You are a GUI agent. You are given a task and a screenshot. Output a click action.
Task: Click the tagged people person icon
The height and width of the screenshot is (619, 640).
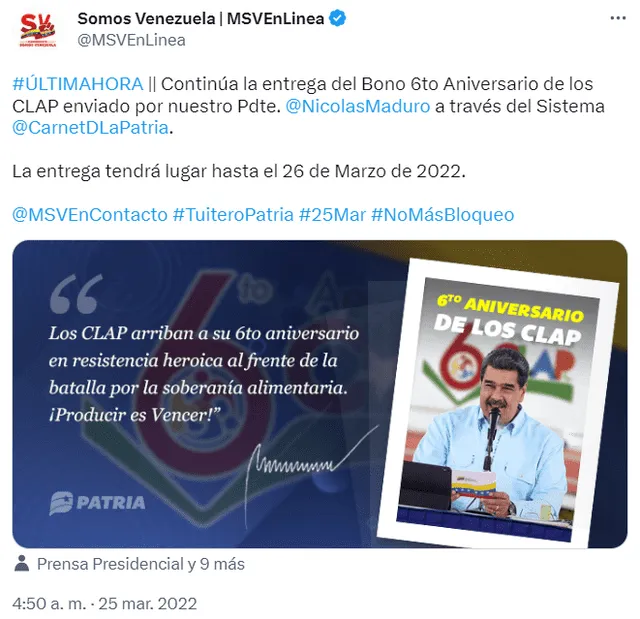[21, 563]
